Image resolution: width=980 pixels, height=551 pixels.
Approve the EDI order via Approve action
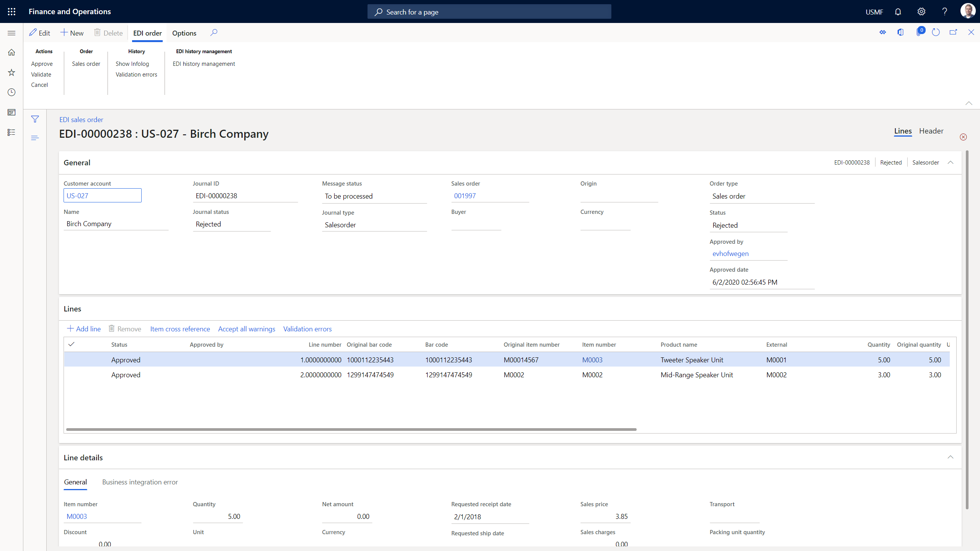tap(42, 64)
